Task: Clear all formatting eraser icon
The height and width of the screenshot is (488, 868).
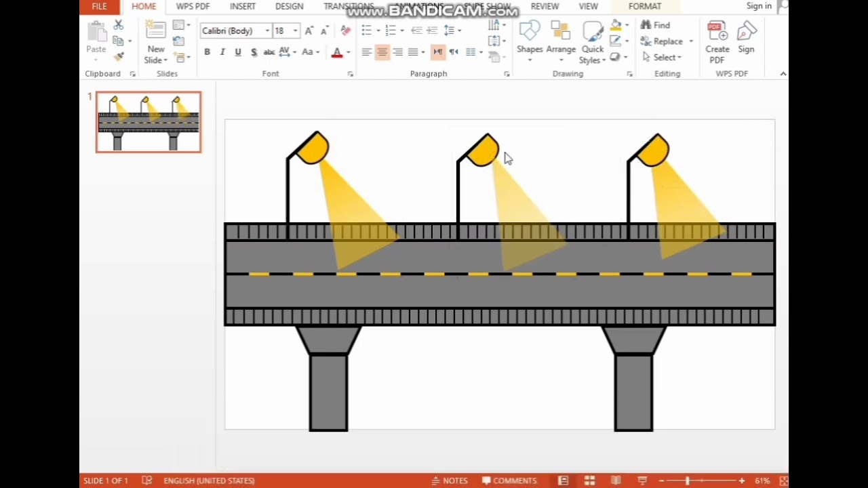Action: click(x=346, y=30)
